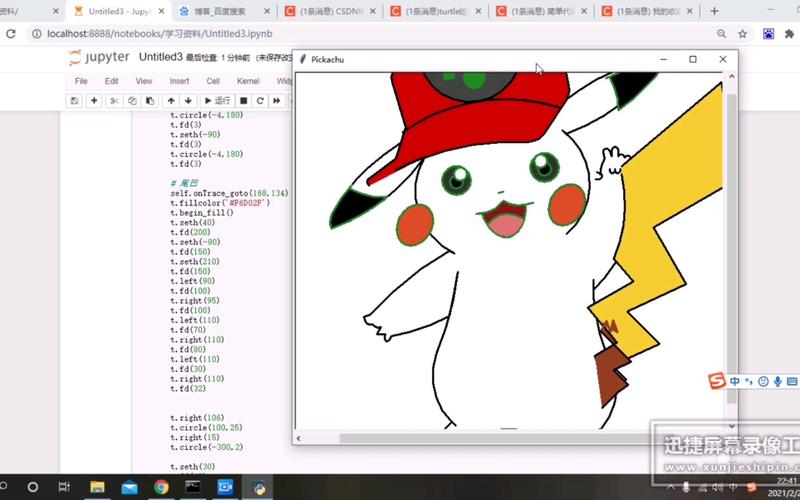
Task: Bookmark this page with star icon
Action: pos(742,34)
